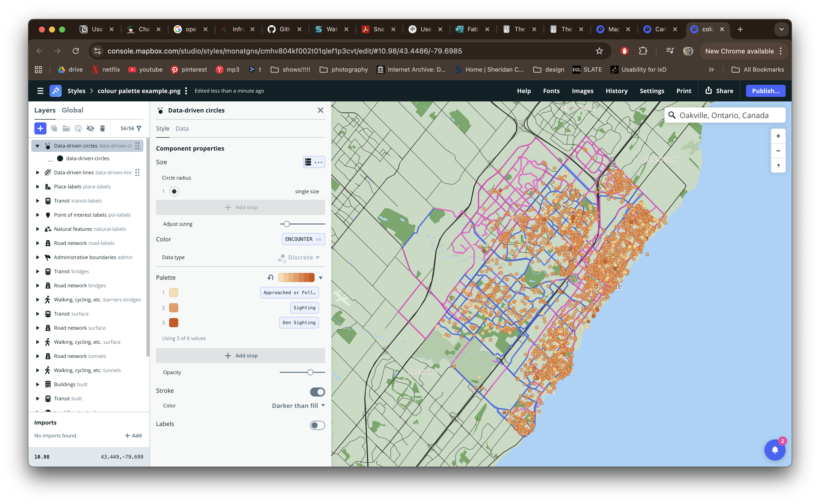
Task: Click the Mapbox Studio logo icon
Action: click(55, 91)
